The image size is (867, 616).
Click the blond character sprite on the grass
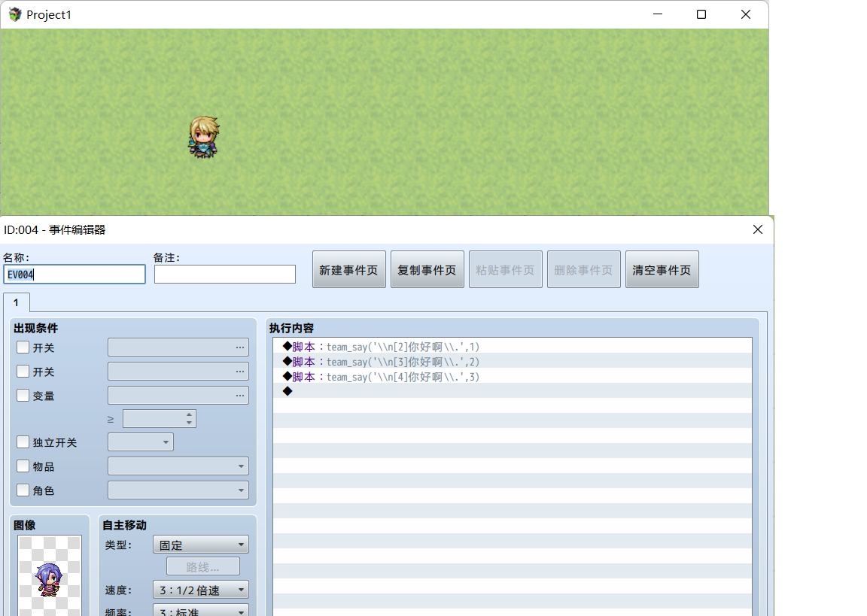coord(204,137)
